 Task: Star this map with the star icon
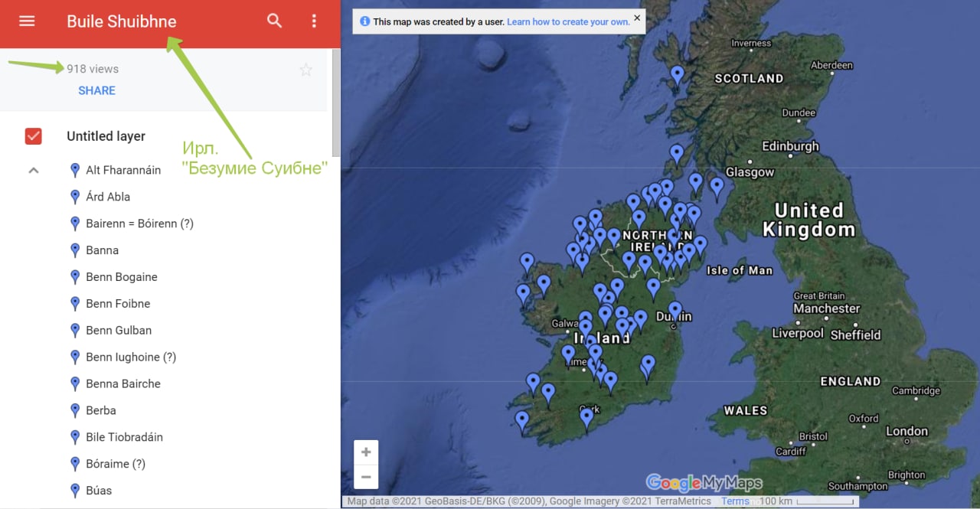click(306, 70)
